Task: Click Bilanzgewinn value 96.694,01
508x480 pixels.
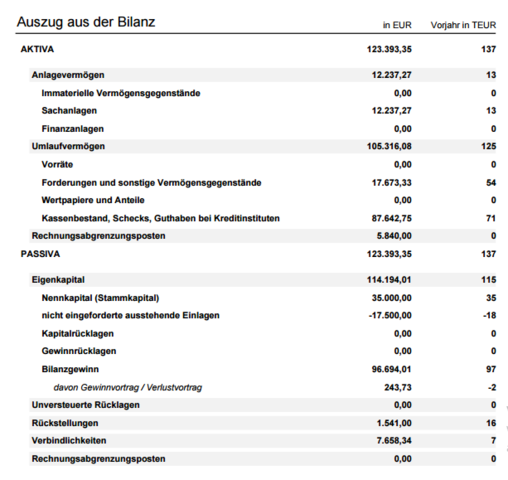Action: (x=392, y=369)
